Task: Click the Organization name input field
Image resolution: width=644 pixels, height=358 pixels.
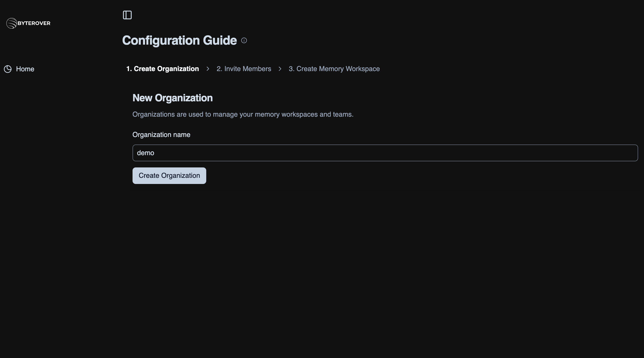Action: [385, 153]
